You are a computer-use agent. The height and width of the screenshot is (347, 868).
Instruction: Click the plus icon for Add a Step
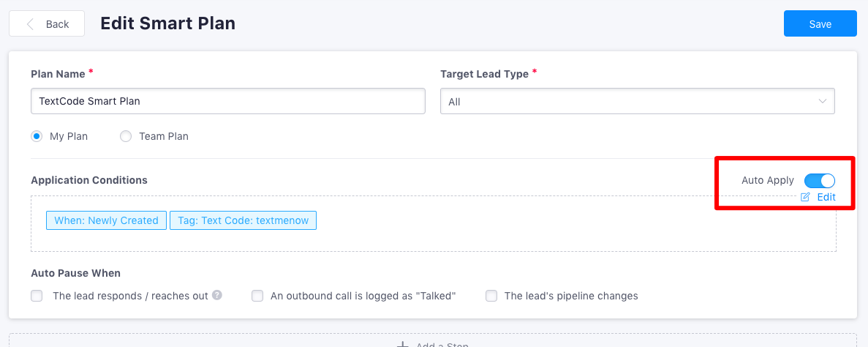click(402, 344)
